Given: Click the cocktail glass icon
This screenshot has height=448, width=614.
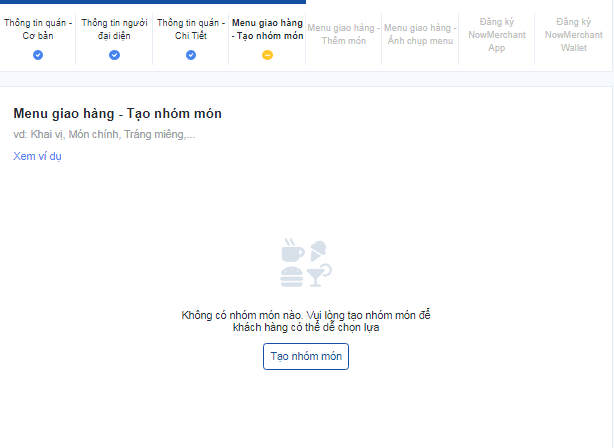Looking at the screenshot, I should pos(319,275).
